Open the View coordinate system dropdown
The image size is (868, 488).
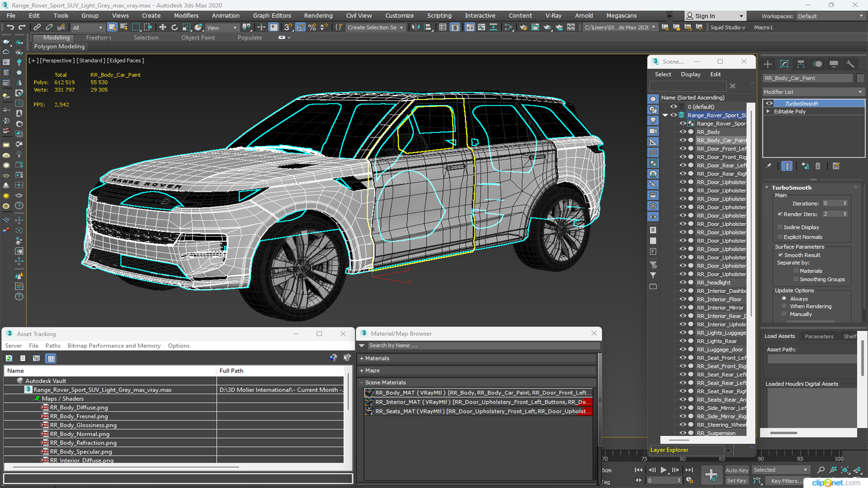222,28
